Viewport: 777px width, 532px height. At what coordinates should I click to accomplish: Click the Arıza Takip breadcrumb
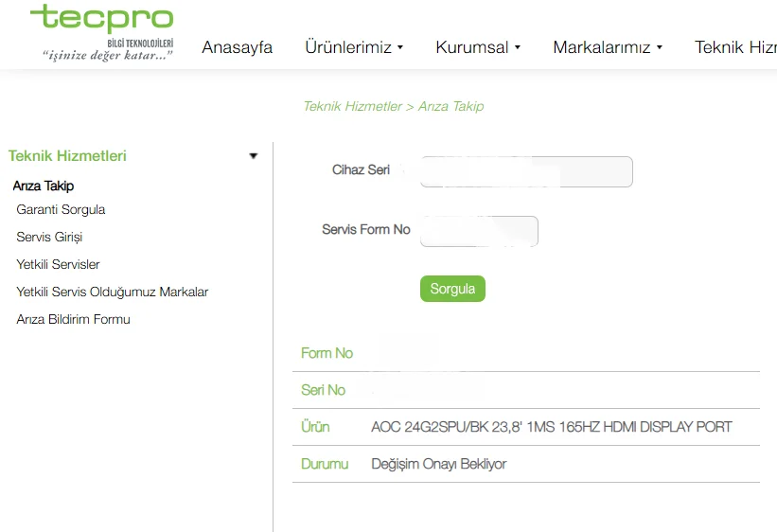click(x=450, y=106)
